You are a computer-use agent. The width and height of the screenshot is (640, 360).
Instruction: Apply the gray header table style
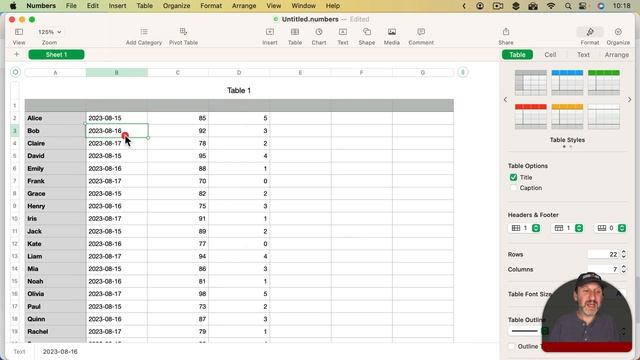tap(531, 82)
